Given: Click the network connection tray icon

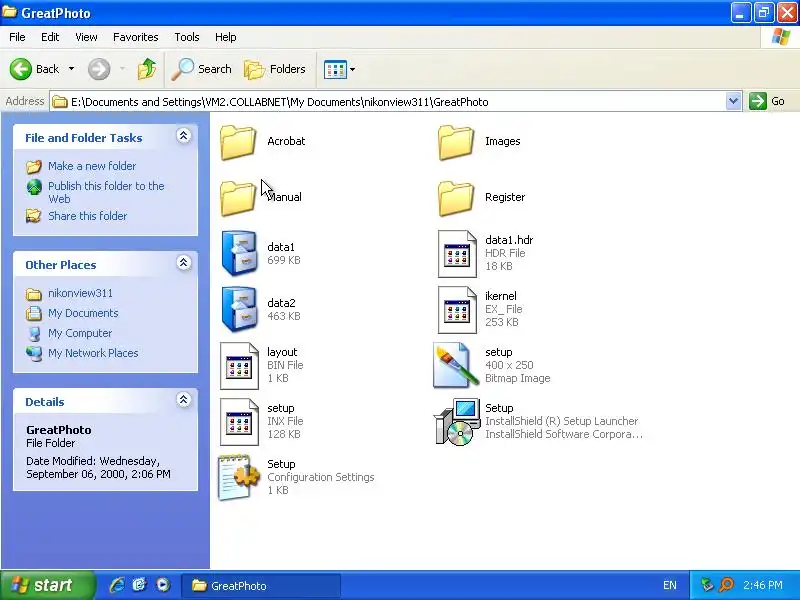Looking at the screenshot, I should point(707,585).
